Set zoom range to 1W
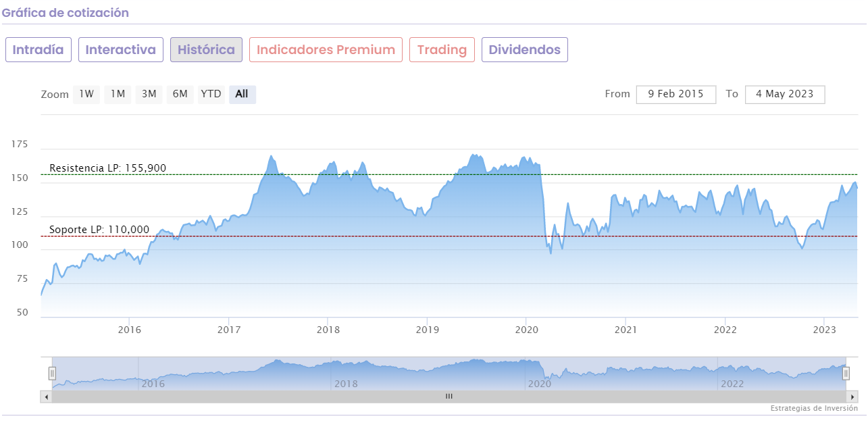This screenshot has height=429, width=868. (86, 95)
